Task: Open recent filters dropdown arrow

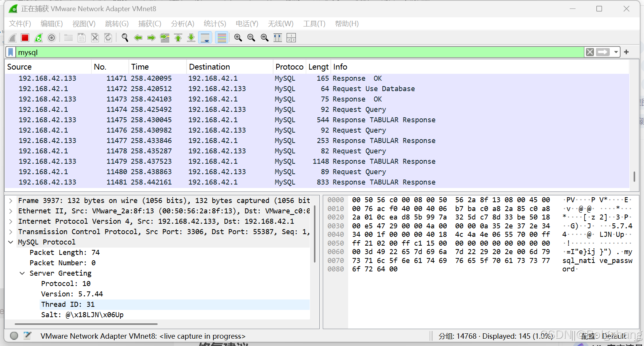Action: 616,52
